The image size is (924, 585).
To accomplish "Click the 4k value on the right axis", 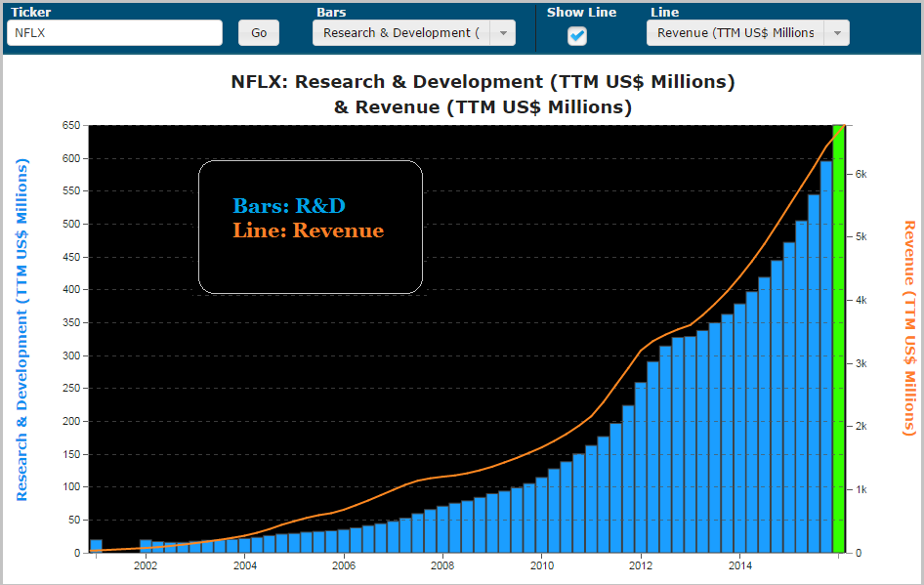I will tap(861, 301).
